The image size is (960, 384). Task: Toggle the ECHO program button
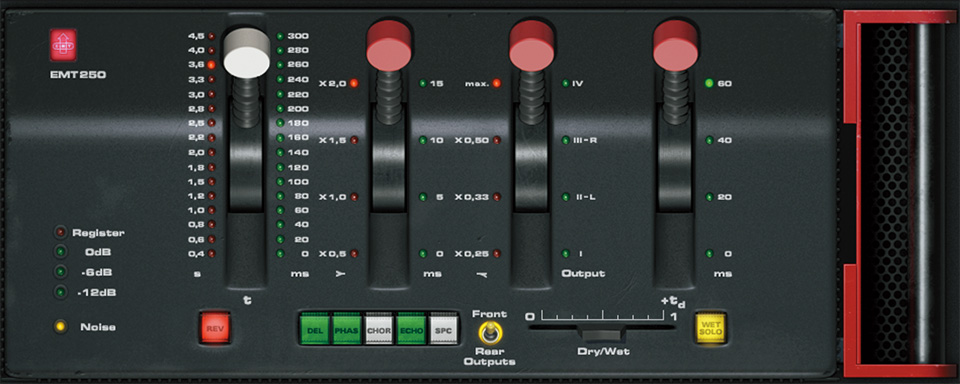(x=411, y=329)
